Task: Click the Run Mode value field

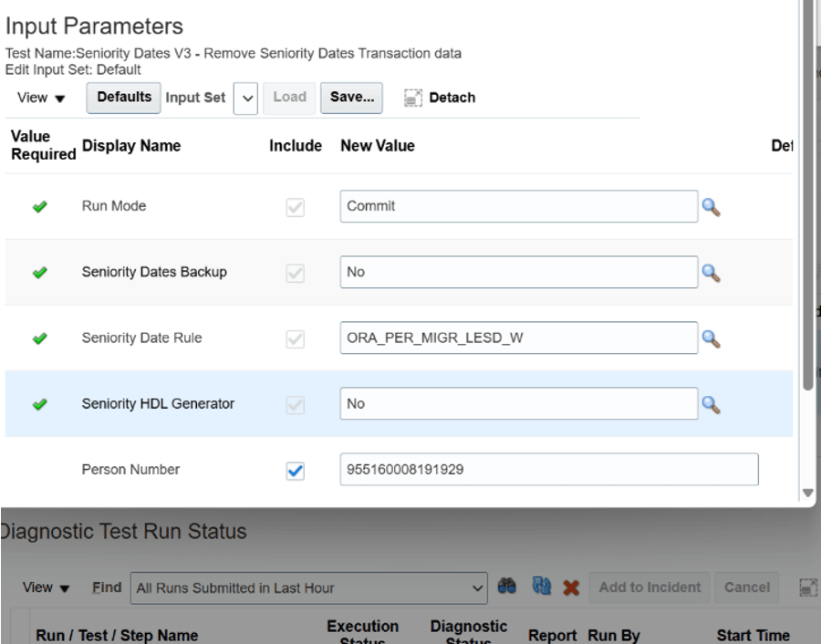Action: click(519, 206)
